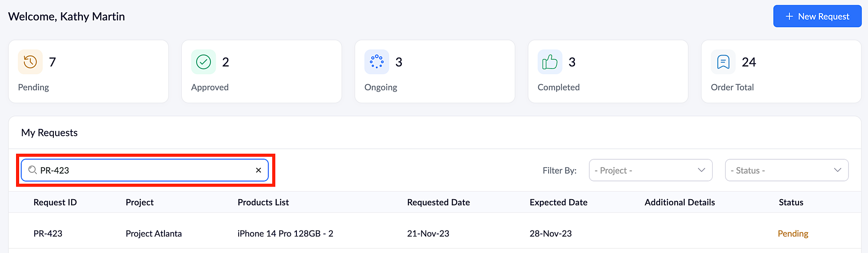Click the Pending clock icon

click(30, 62)
